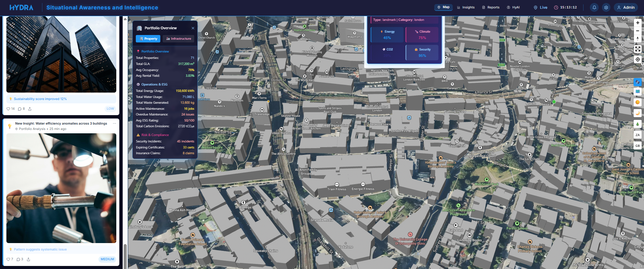The width and height of the screenshot is (644, 269).
Task: Click the Little Dorrit Park marker
Action: pos(631,188)
